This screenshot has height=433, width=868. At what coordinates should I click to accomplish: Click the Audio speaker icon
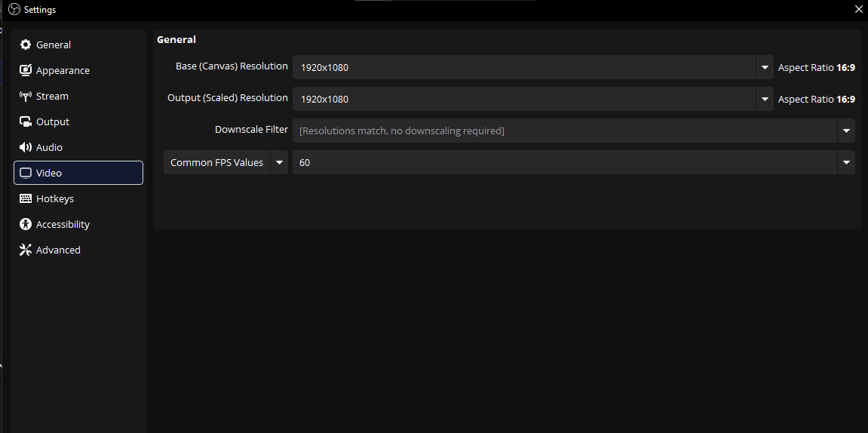point(26,147)
